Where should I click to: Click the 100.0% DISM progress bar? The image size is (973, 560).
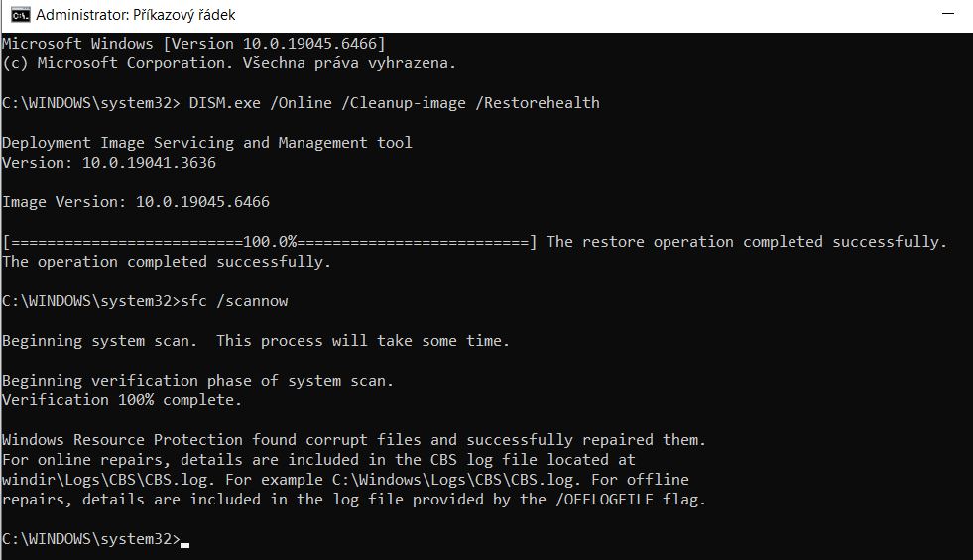coord(270,242)
